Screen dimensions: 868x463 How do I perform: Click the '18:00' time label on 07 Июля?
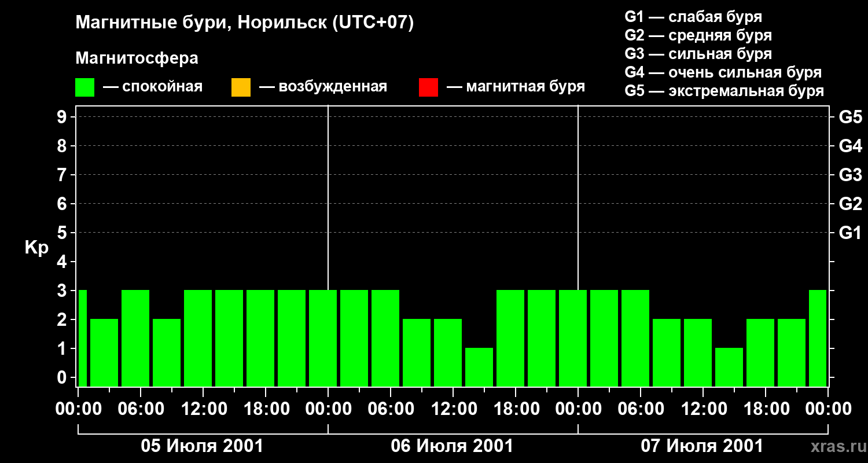(x=766, y=409)
